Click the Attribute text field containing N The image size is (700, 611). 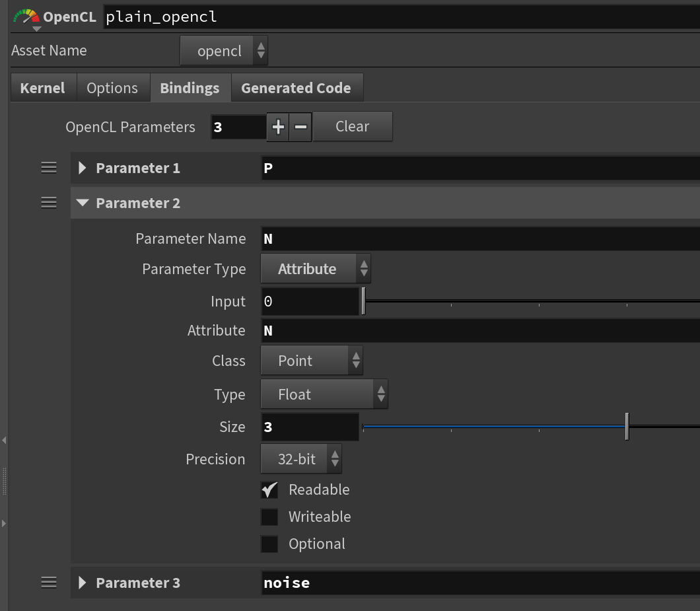click(x=479, y=330)
